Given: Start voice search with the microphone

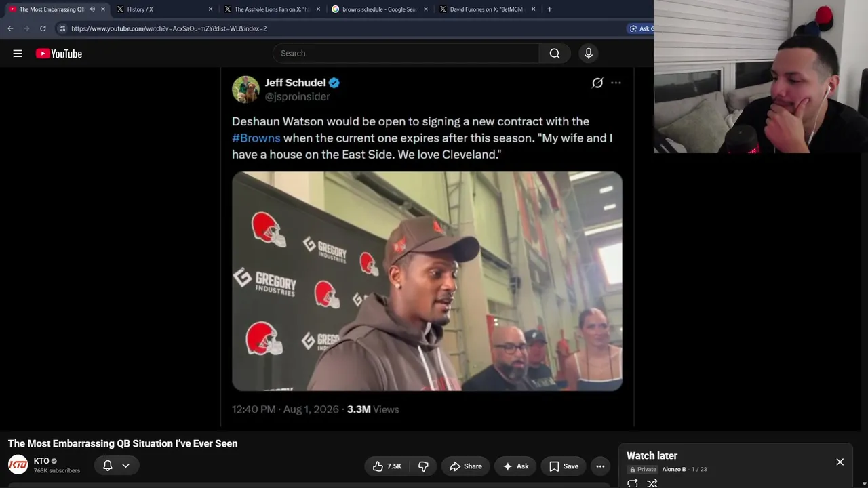Looking at the screenshot, I should click(589, 54).
